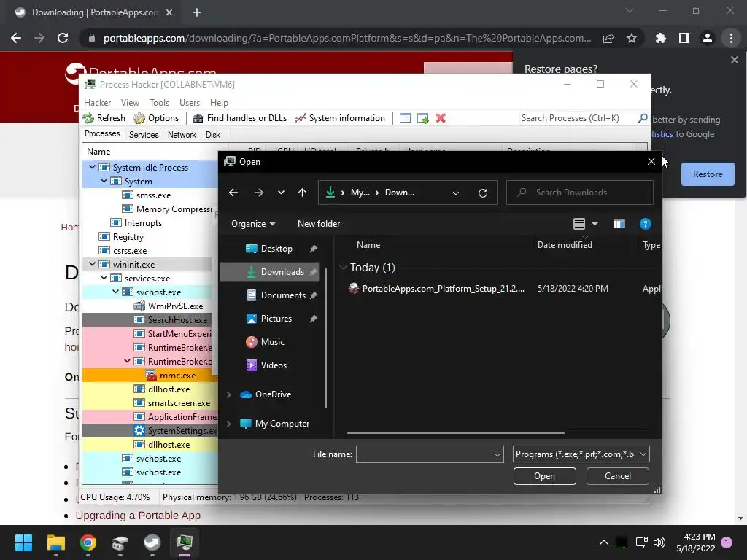747x560 pixels.
Task: Collapse the services.exe tree node
Action: 104,278
